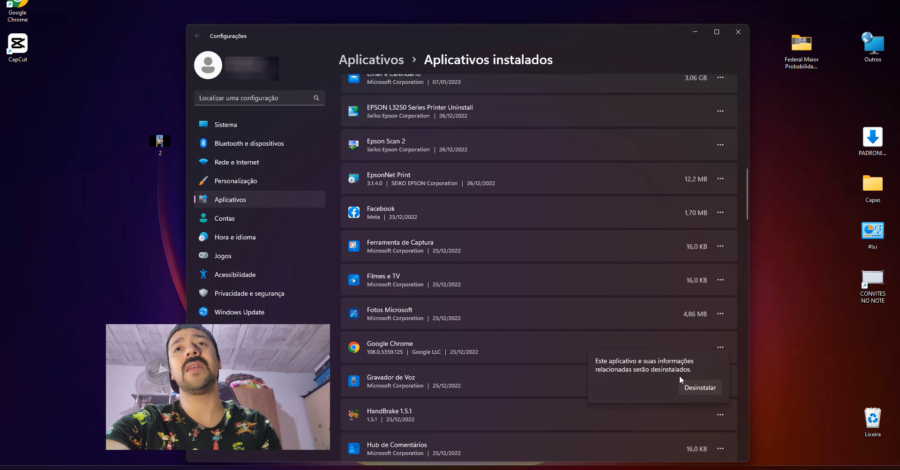Open more options for Hub de Comentários
The height and width of the screenshot is (470, 900).
[720, 449]
